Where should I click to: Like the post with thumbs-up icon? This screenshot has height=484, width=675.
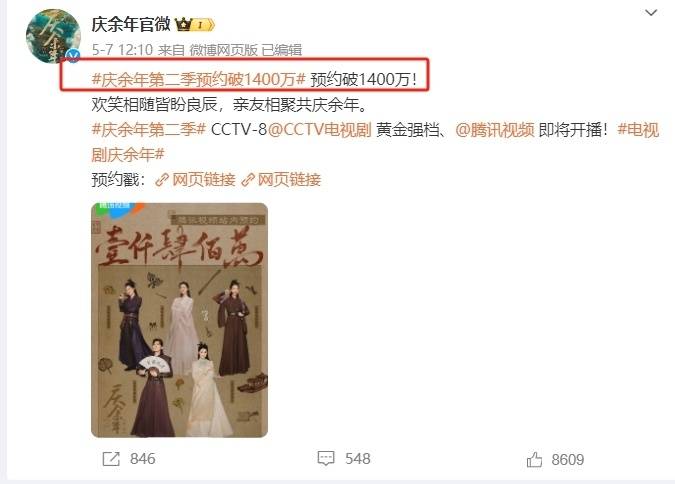[x=534, y=459]
